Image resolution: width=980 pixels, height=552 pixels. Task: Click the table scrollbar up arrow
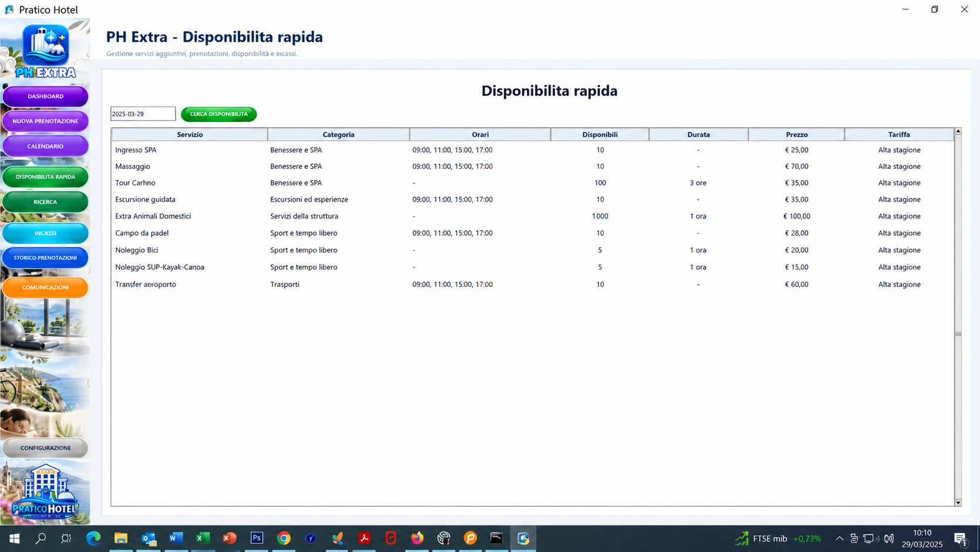tap(958, 131)
